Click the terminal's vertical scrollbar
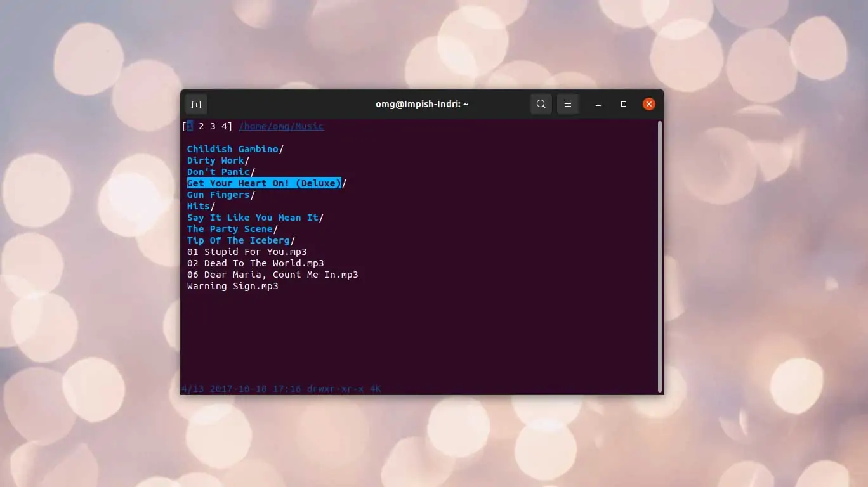This screenshot has width=868, height=487. (x=660, y=254)
